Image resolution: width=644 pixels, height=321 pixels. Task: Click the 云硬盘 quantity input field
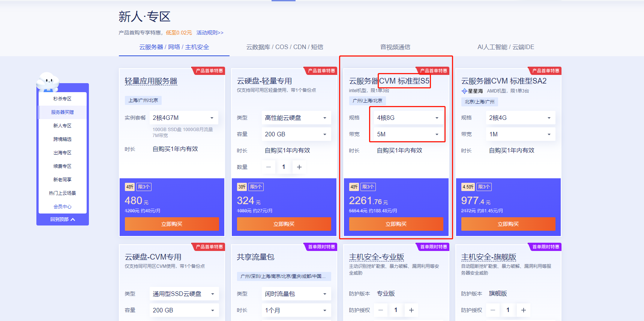pyautogui.click(x=284, y=167)
